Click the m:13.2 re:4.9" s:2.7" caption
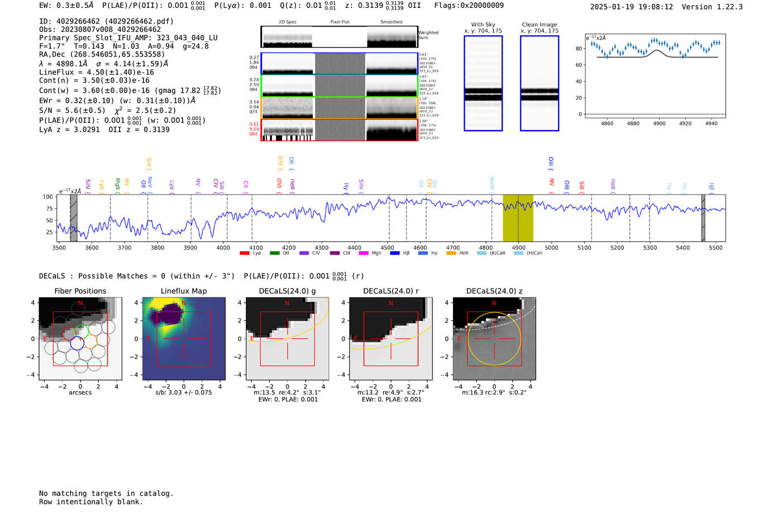 tap(391, 392)
